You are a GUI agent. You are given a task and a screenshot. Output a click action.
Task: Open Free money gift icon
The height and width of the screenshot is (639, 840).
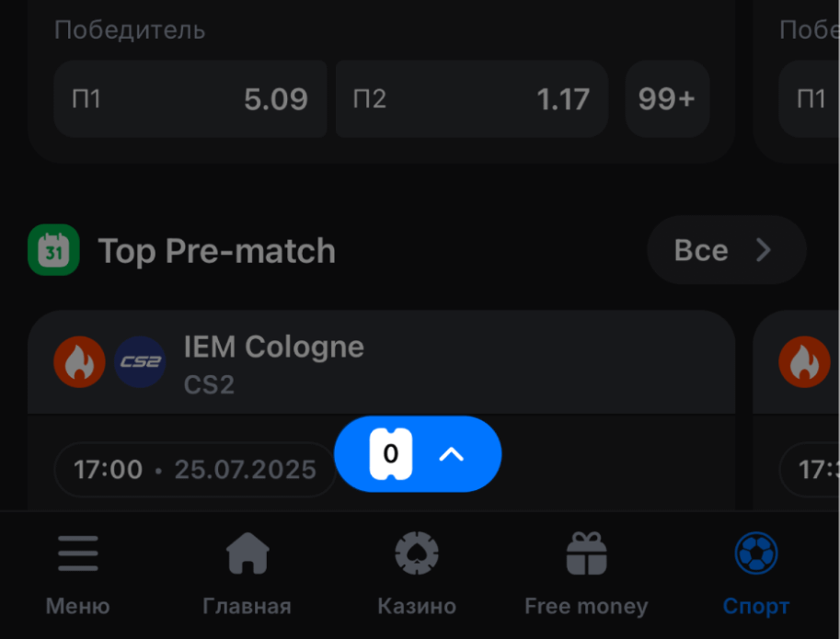(x=586, y=554)
